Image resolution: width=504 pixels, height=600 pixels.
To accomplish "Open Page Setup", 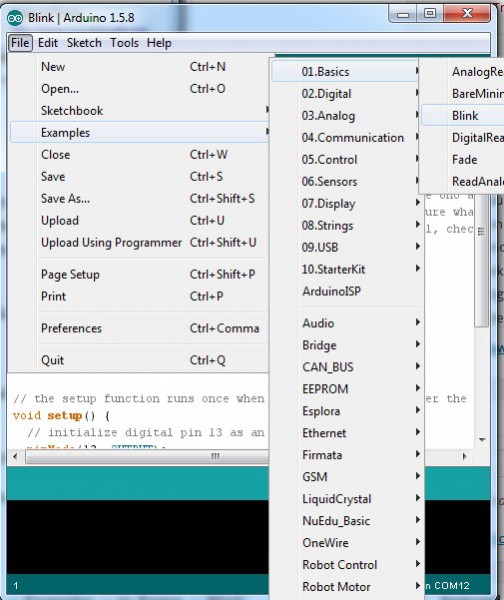I will tap(139, 274).
